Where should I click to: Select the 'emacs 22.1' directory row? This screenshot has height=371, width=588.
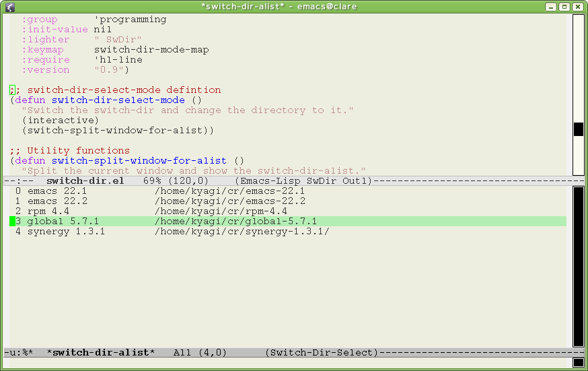point(288,191)
